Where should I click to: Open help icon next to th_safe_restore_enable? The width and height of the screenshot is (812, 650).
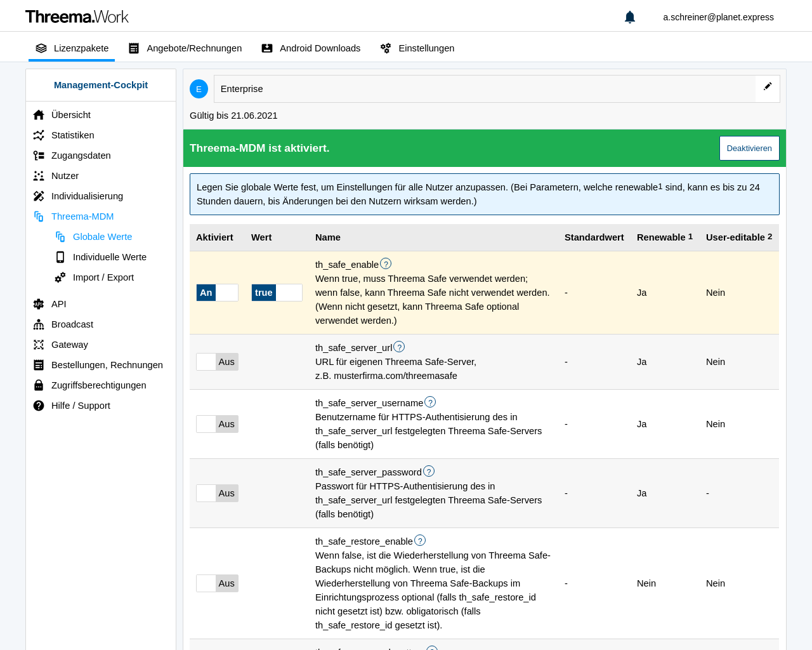[420, 540]
